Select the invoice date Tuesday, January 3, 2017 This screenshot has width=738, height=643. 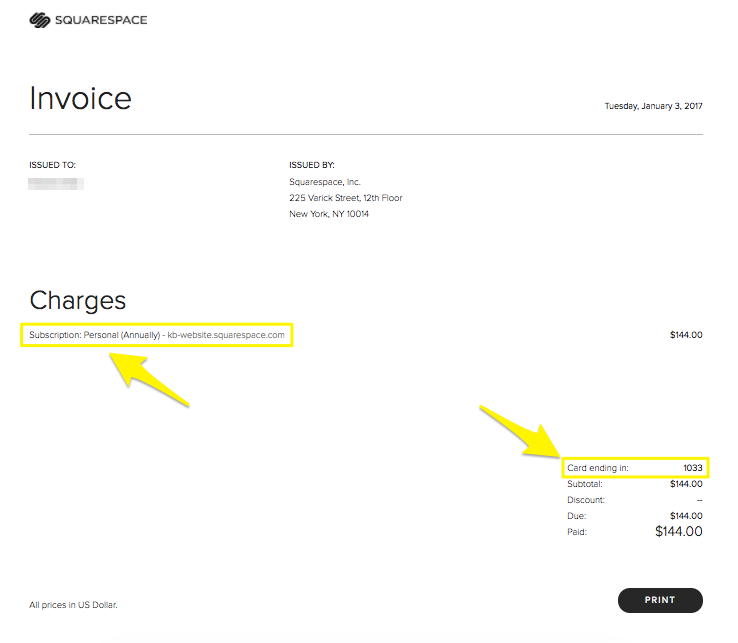[653, 106]
